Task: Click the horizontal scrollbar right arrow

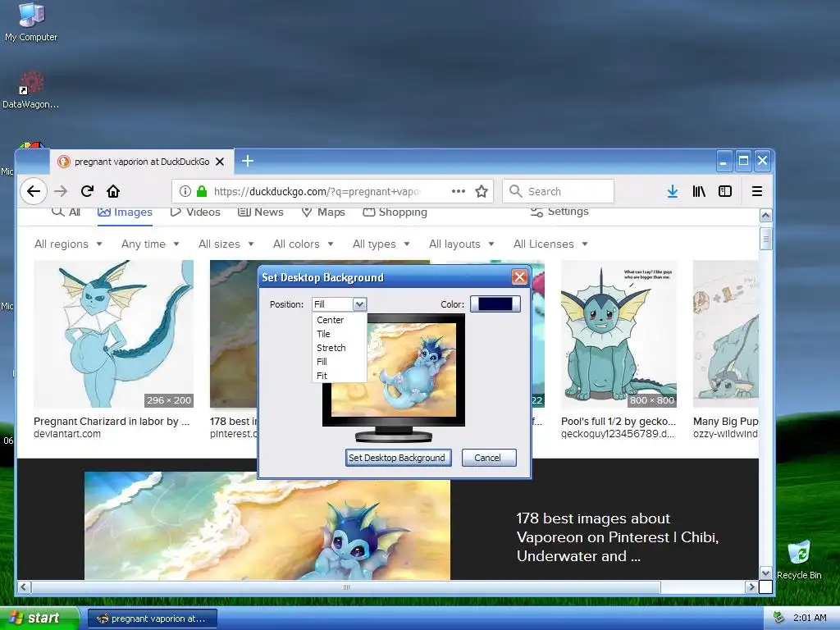Action: [751, 587]
